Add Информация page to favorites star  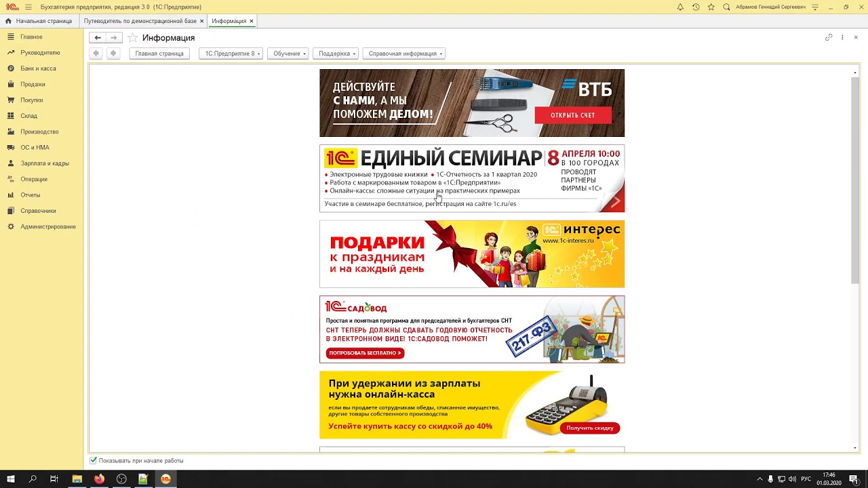[133, 38]
